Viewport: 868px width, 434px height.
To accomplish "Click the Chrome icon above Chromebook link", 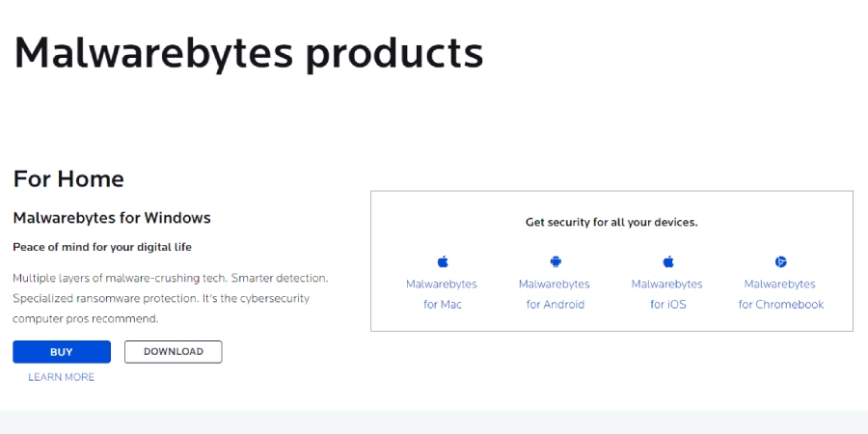I will click(x=780, y=261).
